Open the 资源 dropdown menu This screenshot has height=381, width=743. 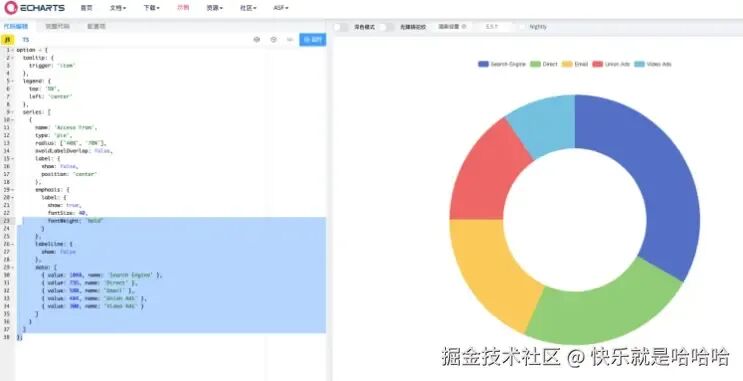coord(215,8)
